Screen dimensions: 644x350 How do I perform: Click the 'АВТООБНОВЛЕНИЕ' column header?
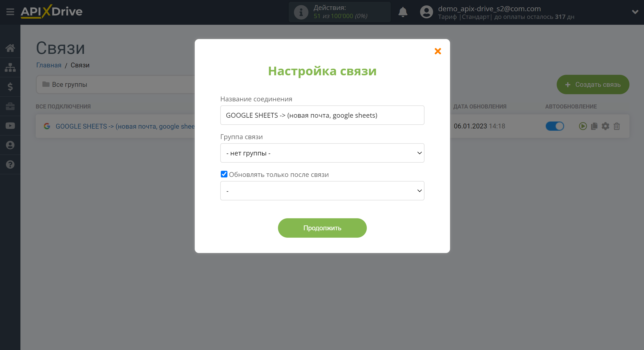[571, 106]
